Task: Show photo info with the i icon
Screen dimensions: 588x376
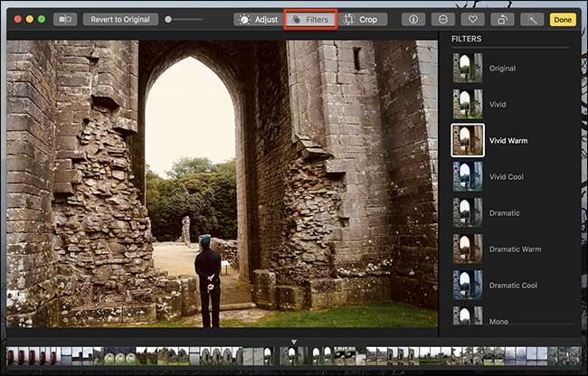Action: (413, 19)
